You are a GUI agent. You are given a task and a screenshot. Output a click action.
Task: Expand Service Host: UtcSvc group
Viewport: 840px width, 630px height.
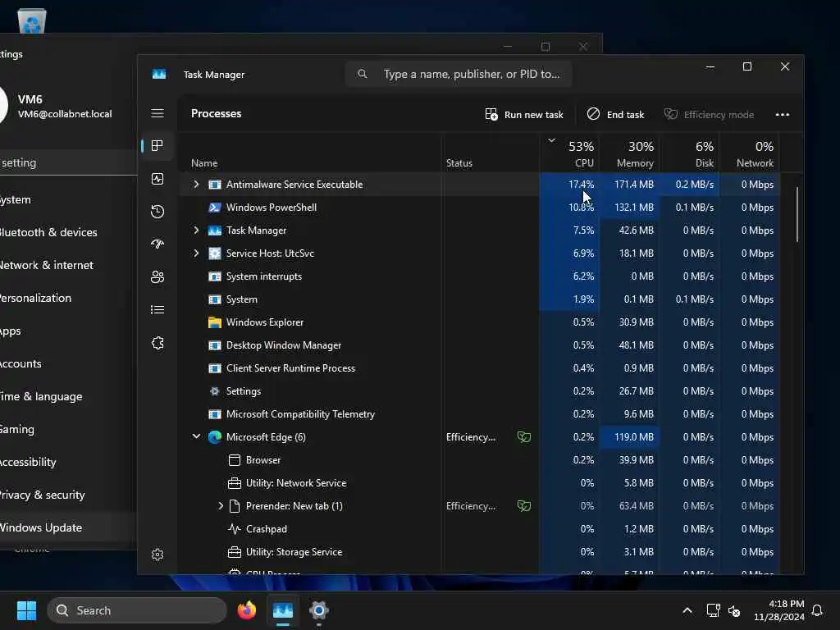196,253
